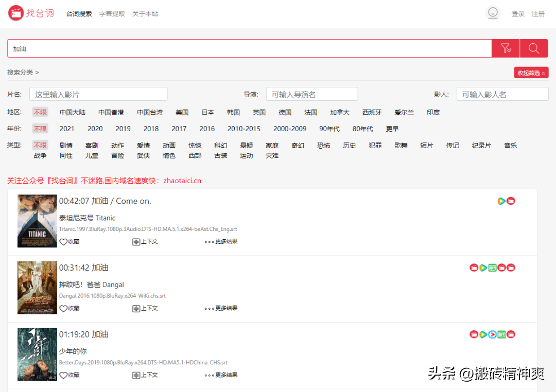This screenshot has height=392, width=556.
Task: Favorite the 少年的你 result with heart 收藏
Action: (x=69, y=375)
